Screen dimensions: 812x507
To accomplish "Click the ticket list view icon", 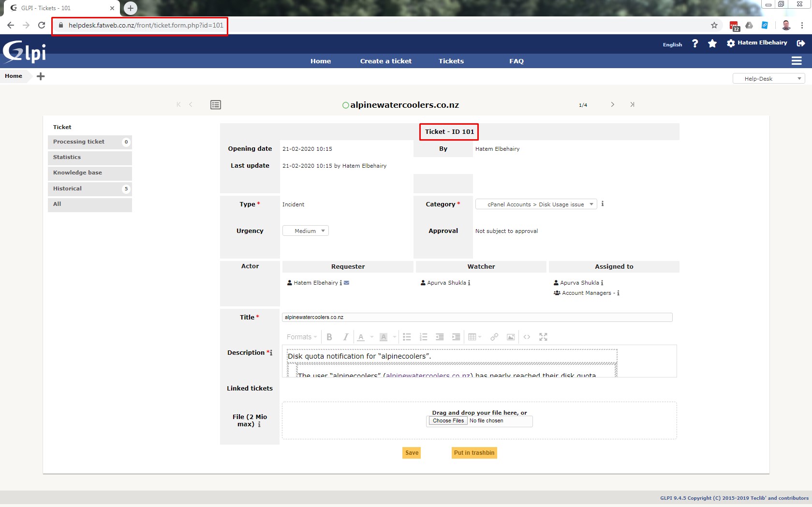I will [x=216, y=105].
